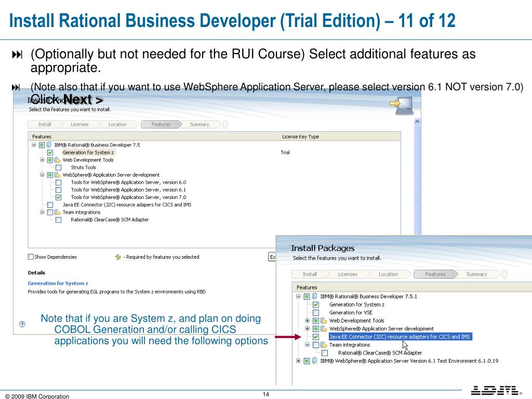Expand WebSphere Application Server development in front window
The width and height of the screenshot is (532, 399).
(307, 329)
